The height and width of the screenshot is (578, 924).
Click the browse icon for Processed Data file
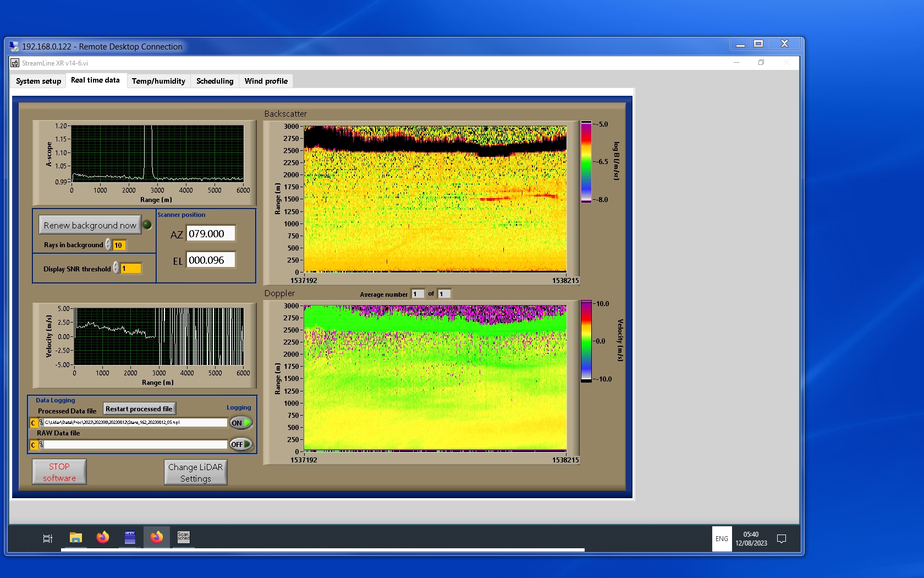(41, 423)
